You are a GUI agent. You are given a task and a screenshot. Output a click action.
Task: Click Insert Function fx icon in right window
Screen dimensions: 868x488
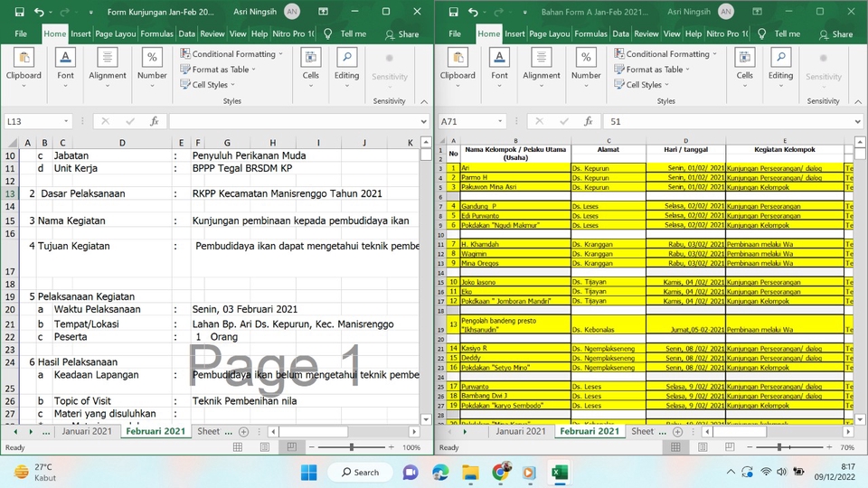coord(589,121)
